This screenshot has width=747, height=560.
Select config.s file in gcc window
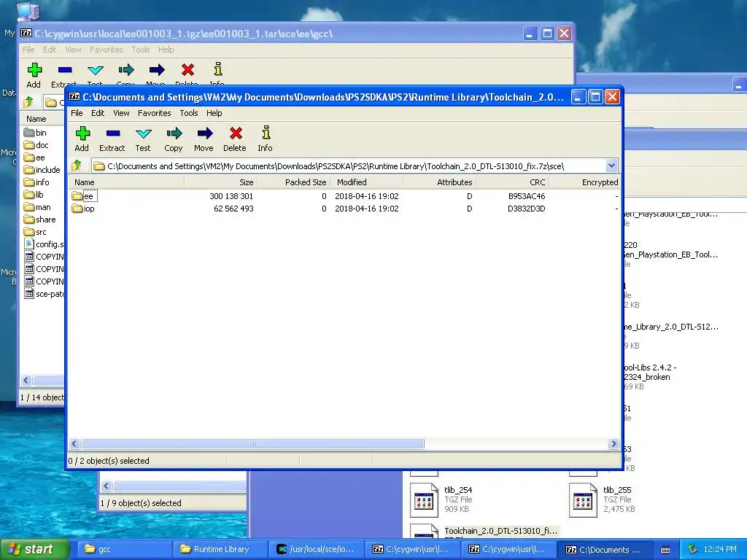coord(44,244)
